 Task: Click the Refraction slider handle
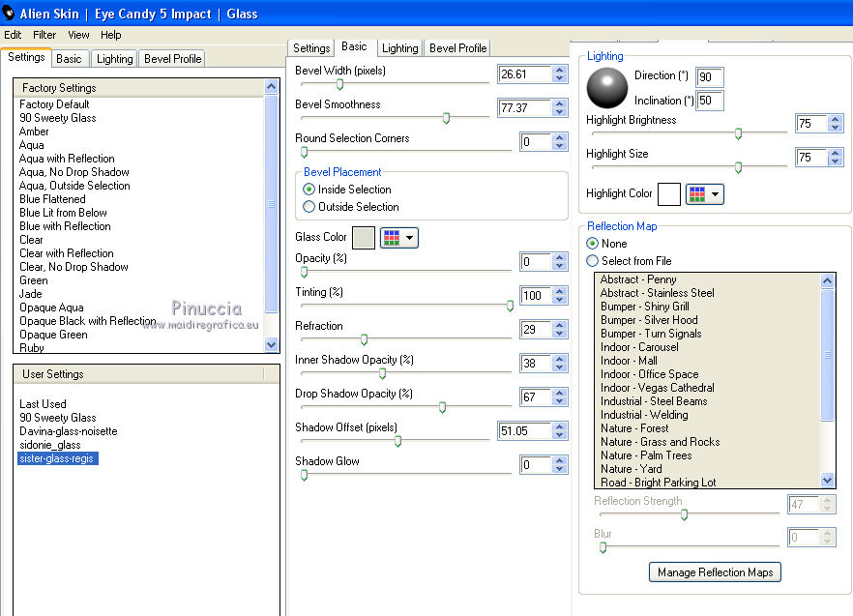point(364,339)
